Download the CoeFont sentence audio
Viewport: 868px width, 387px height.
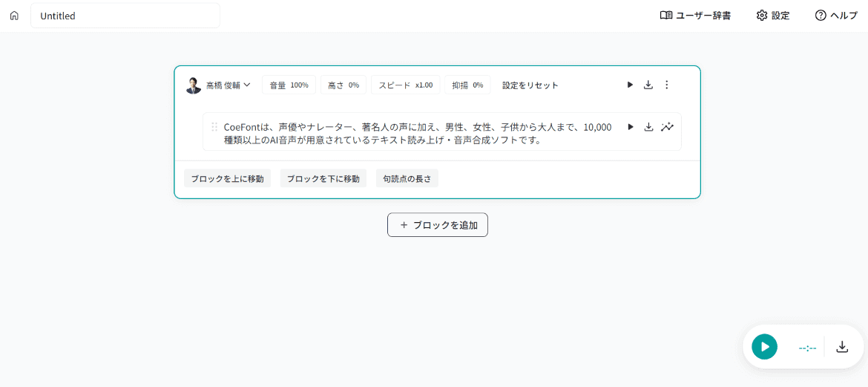click(648, 127)
